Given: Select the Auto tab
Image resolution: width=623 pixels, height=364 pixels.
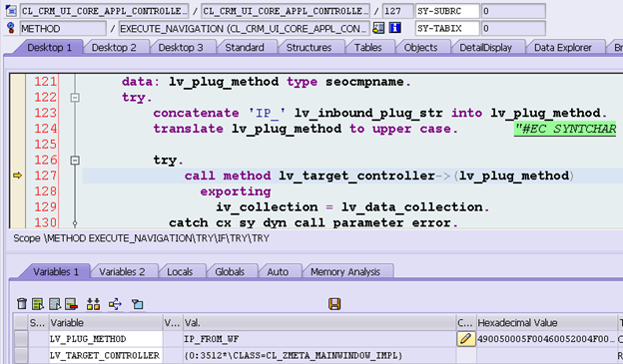Looking at the screenshot, I should click(278, 272).
